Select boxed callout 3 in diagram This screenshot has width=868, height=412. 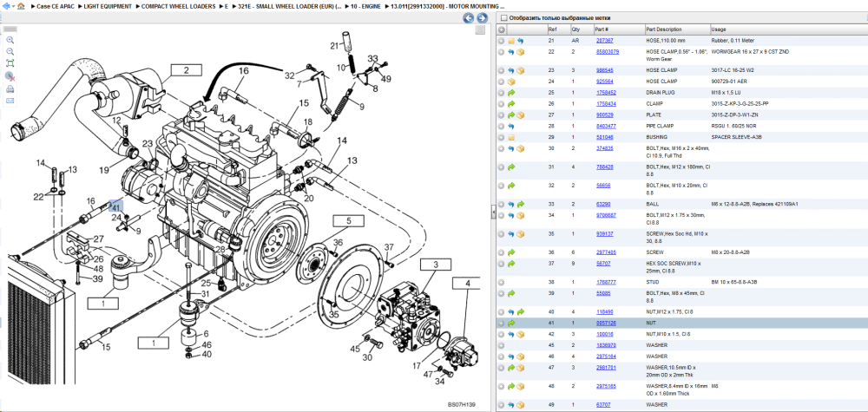[x=436, y=265]
